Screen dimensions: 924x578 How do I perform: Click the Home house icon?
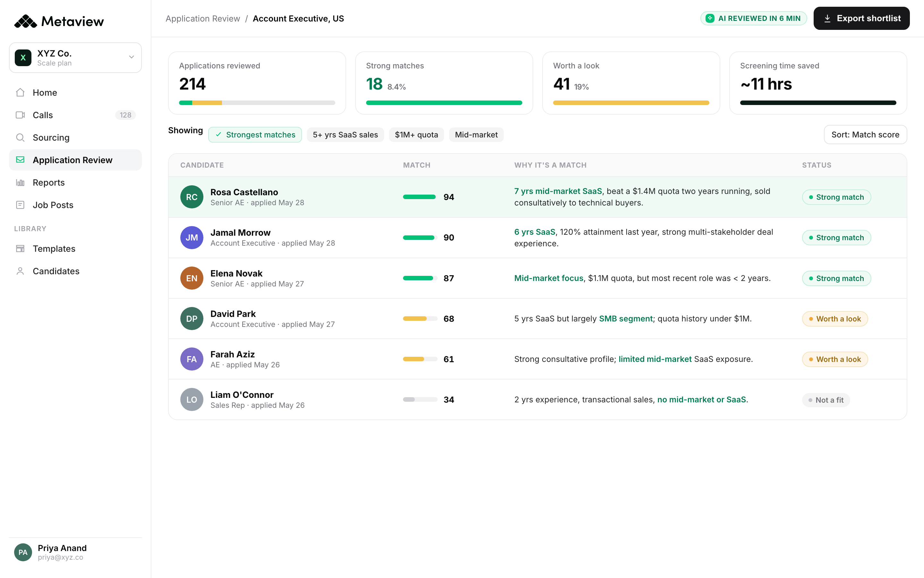click(20, 92)
